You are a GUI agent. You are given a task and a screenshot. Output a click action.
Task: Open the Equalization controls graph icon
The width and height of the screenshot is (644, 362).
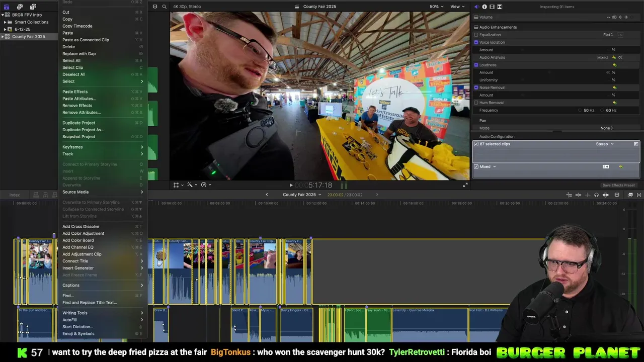click(620, 35)
